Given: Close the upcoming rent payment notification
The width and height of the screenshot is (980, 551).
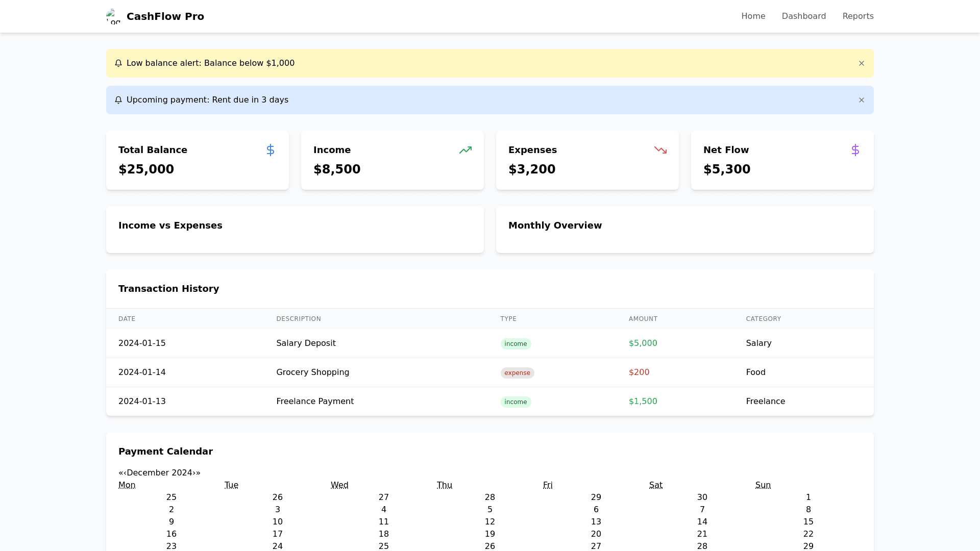Looking at the screenshot, I should (861, 100).
